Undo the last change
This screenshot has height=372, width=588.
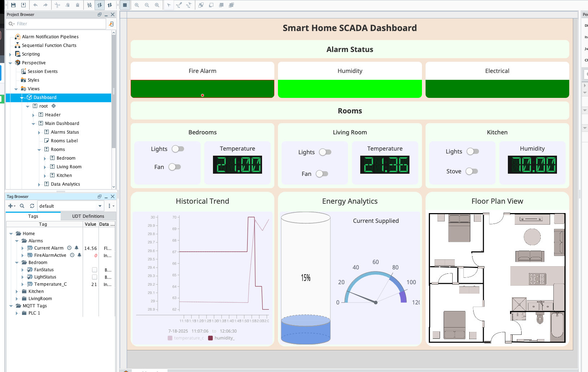[35, 5]
